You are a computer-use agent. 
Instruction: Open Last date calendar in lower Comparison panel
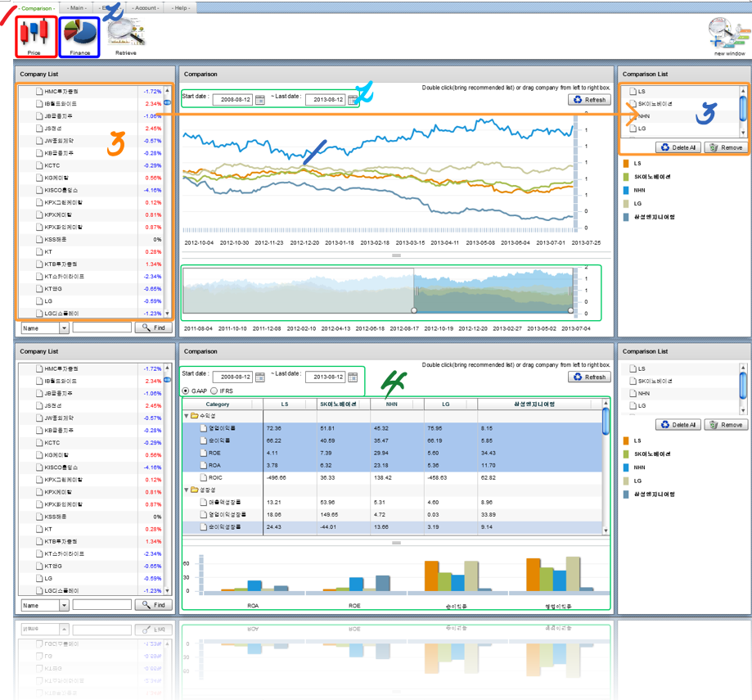[353, 377]
